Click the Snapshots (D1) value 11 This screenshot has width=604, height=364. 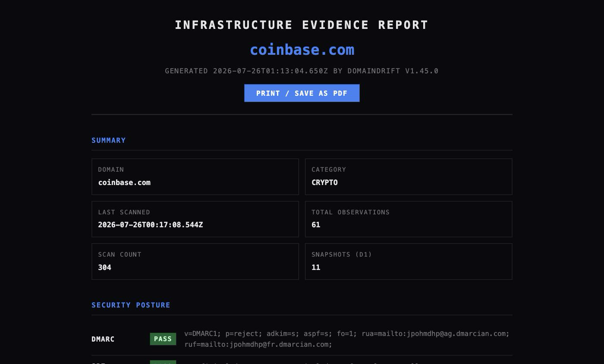tap(316, 267)
